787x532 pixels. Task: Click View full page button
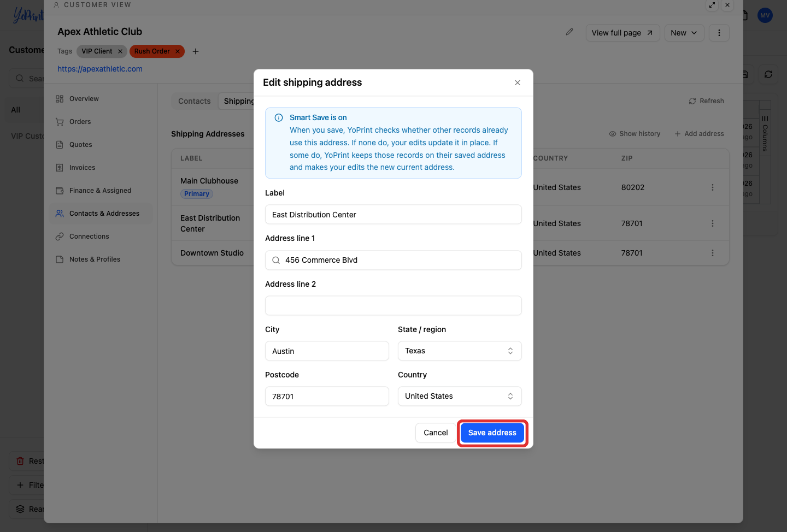tap(622, 33)
